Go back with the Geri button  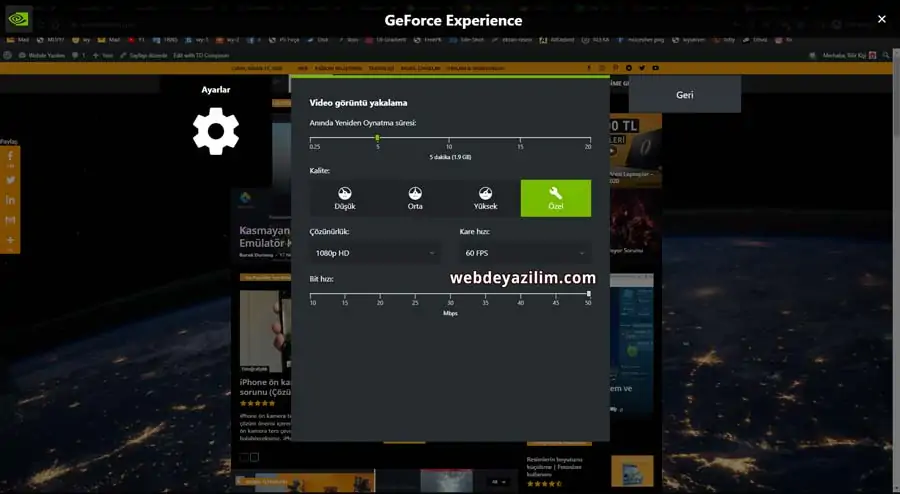(x=685, y=95)
